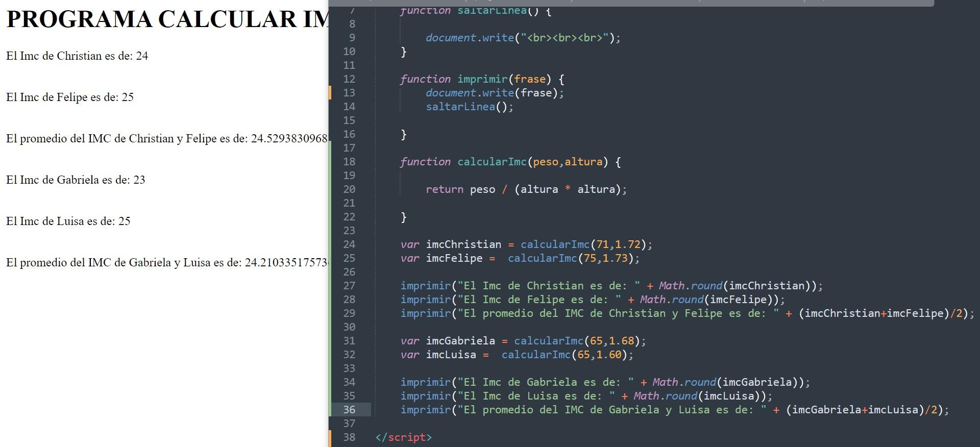The width and height of the screenshot is (980, 447).
Task: Click the imcLuisa variable name on line 32
Action: [x=451, y=355]
